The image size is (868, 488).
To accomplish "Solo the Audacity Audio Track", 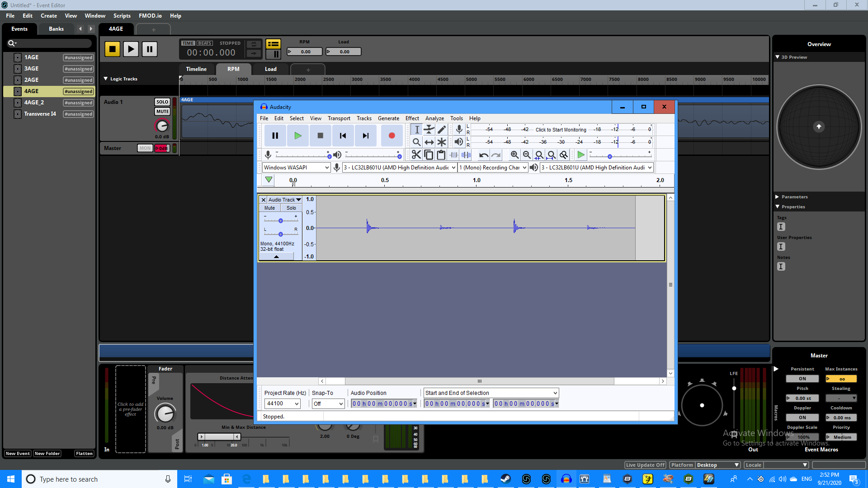I will pyautogui.click(x=291, y=208).
